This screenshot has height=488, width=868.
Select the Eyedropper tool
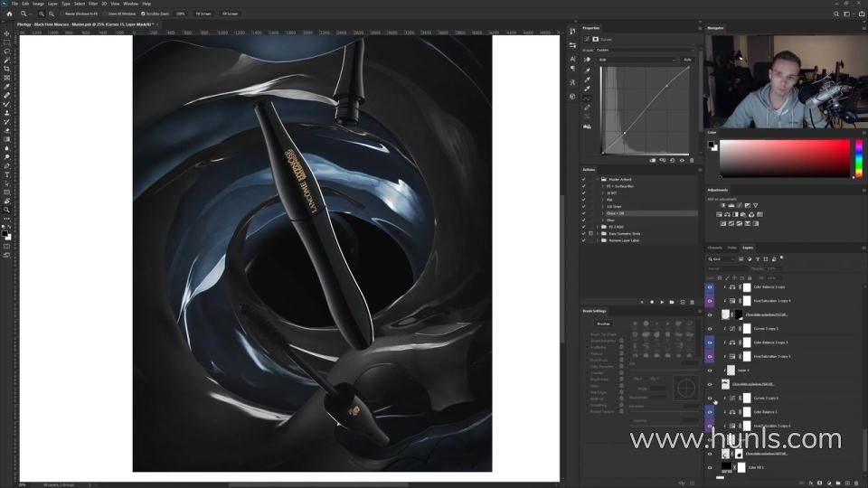[6, 87]
